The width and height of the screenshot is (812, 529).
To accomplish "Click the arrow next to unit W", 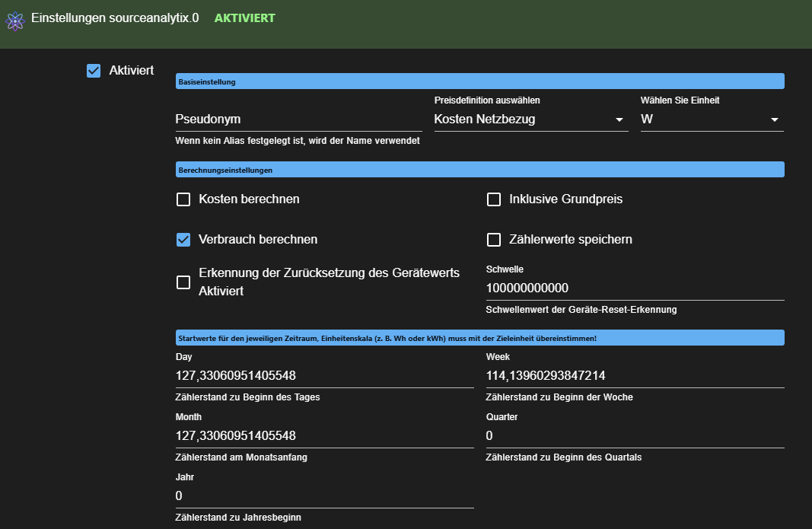I will [x=774, y=120].
